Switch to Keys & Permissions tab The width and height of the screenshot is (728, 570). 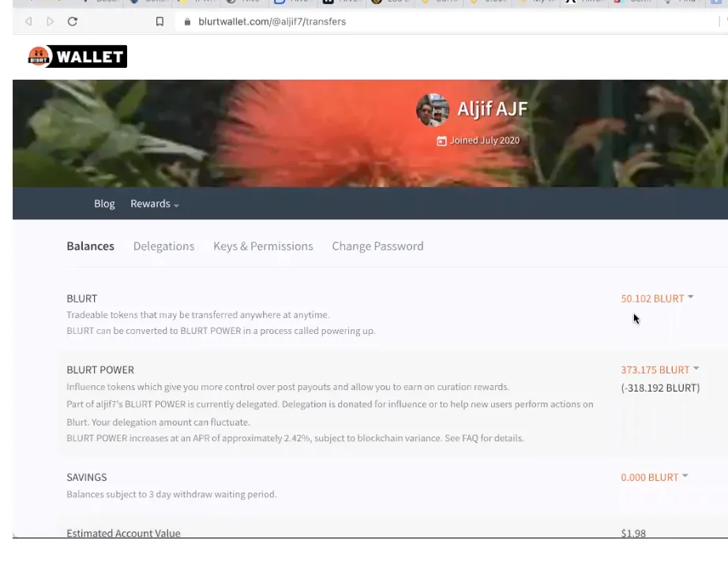pyautogui.click(x=263, y=246)
